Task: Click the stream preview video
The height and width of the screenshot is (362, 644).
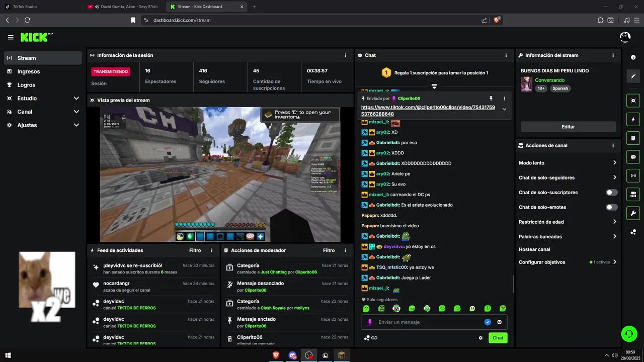Action: (x=220, y=174)
